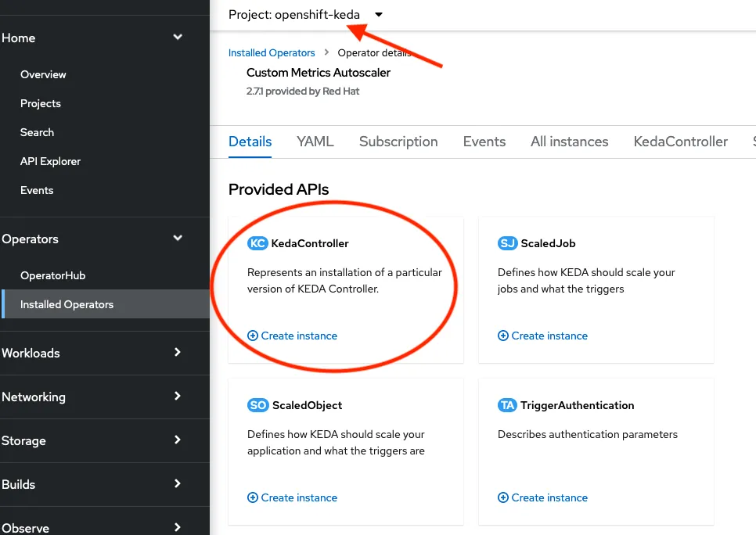Go to API Explorer in the sidebar
This screenshot has height=535, width=756.
(50, 161)
